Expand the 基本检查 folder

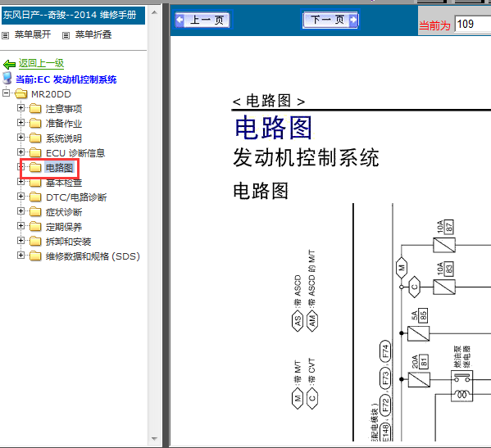(x=20, y=182)
